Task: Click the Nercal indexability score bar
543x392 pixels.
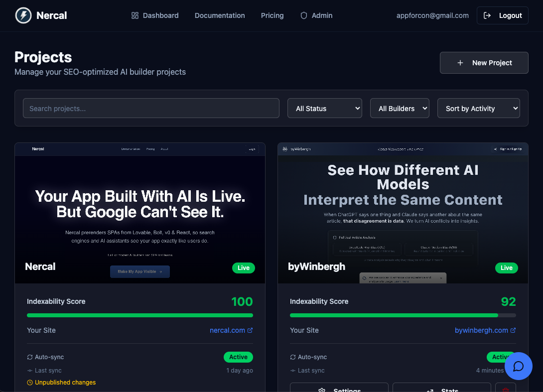Action: (140, 315)
